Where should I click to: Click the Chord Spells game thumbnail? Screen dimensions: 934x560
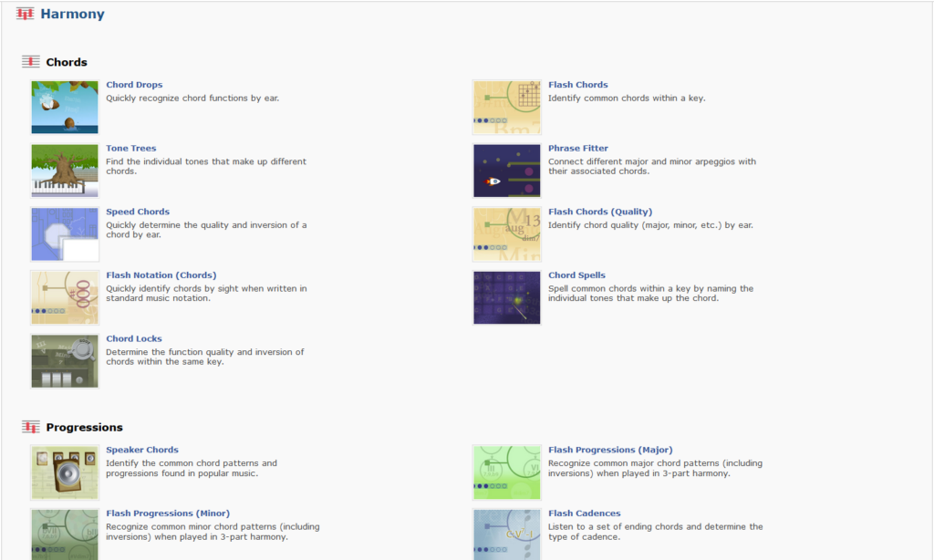506,297
